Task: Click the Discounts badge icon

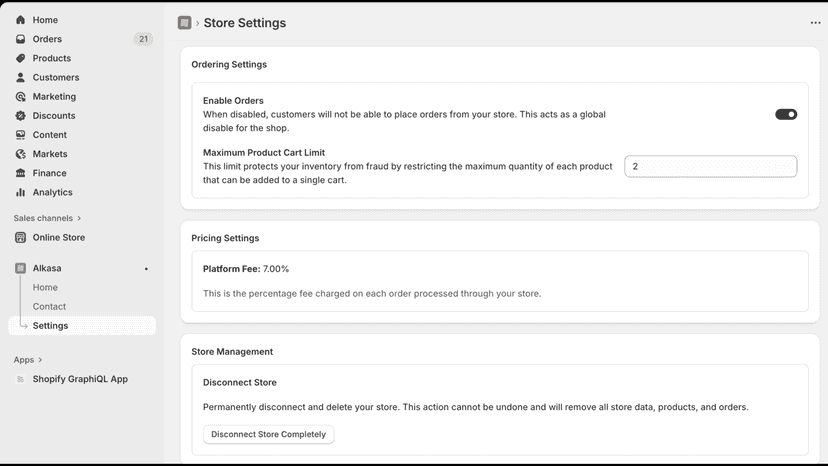Action: pos(21,116)
